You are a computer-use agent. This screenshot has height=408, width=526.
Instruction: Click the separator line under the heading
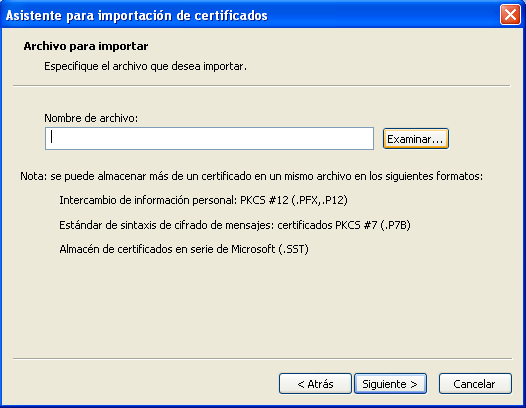point(262,86)
